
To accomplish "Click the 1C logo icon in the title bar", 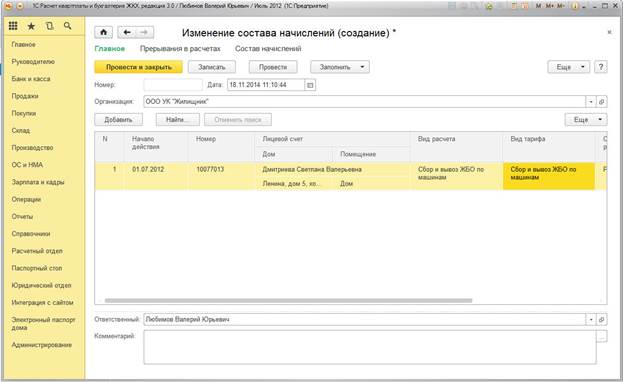I will tap(8, 6).
